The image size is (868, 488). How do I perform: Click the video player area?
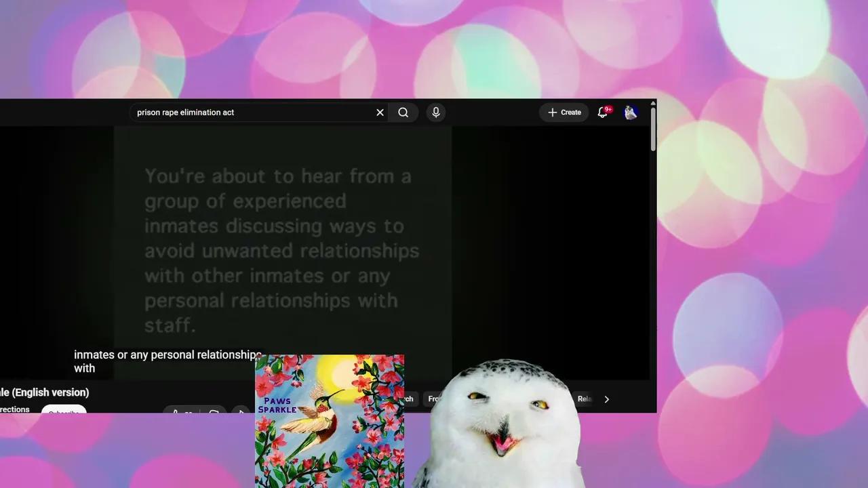[x=325, y=252]
